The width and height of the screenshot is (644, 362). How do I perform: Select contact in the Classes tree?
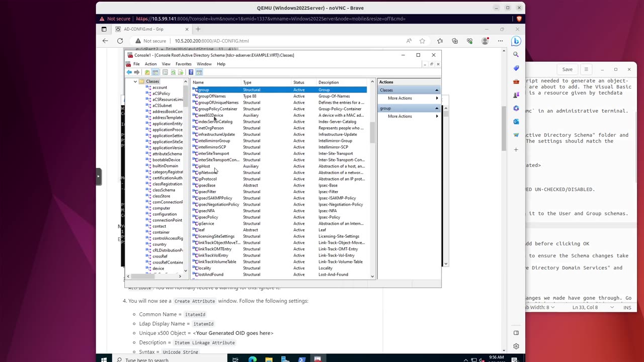[159, 226]
